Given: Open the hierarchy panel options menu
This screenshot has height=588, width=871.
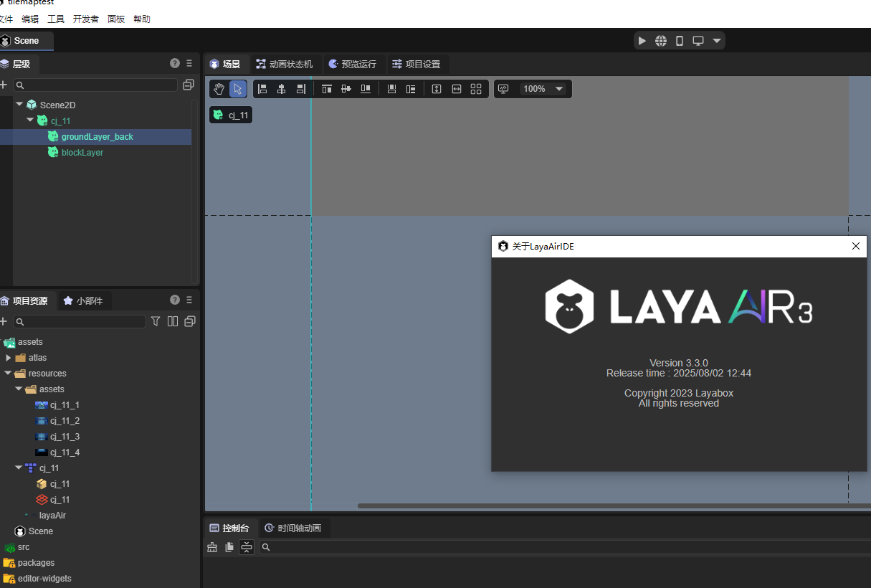Looking at the screenshot, I should pyautogui.click(x=189, y=63).
